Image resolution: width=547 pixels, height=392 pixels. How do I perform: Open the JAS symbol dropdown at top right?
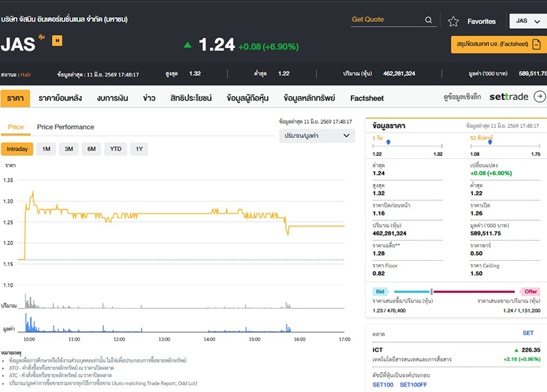click(x=528, y=21)
